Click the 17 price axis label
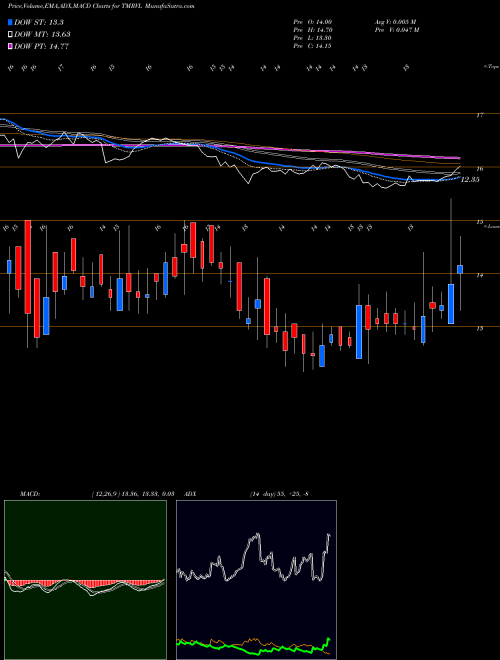Viewport: 500px width, 660px height. (480, 115)
